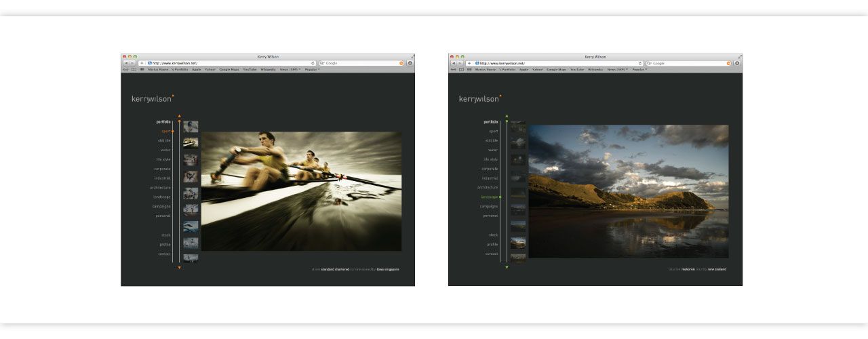Select the rowing boat thumbnail in left thumbnail strip
868x339 pixels.
tap(191, 143)
